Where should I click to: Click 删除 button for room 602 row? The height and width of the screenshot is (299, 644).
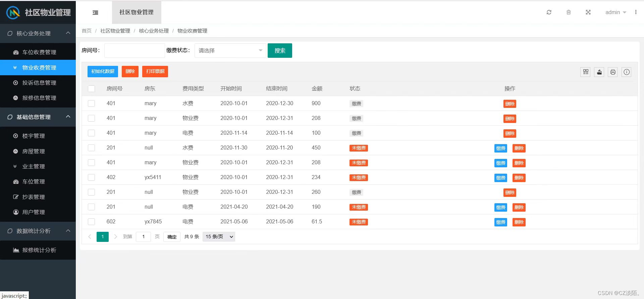point(519,222)
